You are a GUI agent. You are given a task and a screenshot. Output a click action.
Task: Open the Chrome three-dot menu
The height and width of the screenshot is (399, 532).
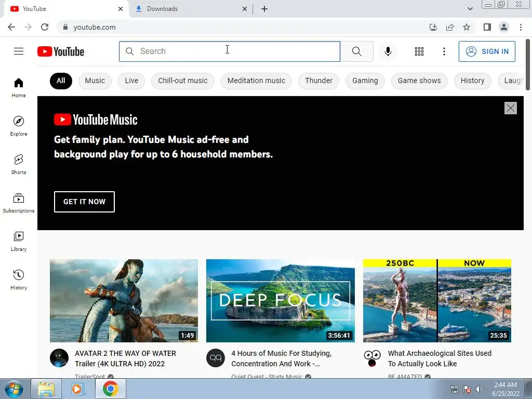coord(521,27)
